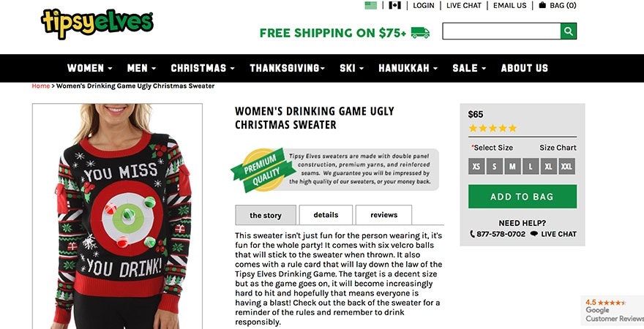Switch to the reviews tab
The height and width of the screenshot is (329, 644).
coord(383,215)
